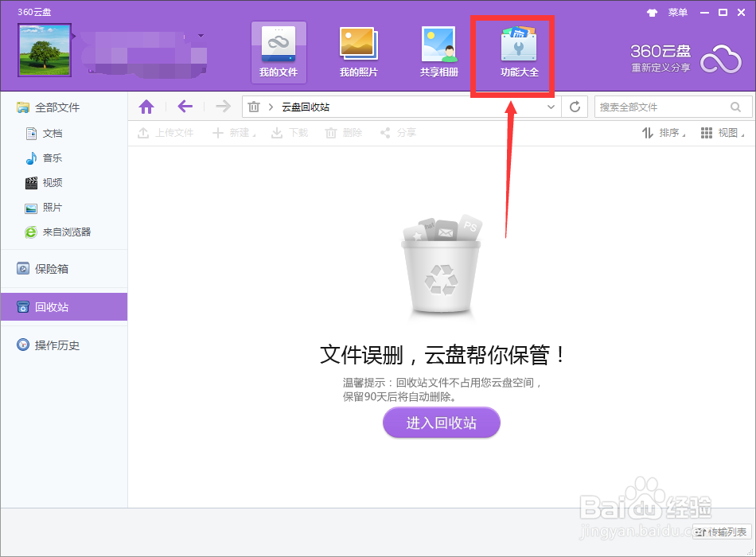The height and width of the screenshot is (557, 756).
Task: Refresh the file list
Action: [x=575, y=107]
